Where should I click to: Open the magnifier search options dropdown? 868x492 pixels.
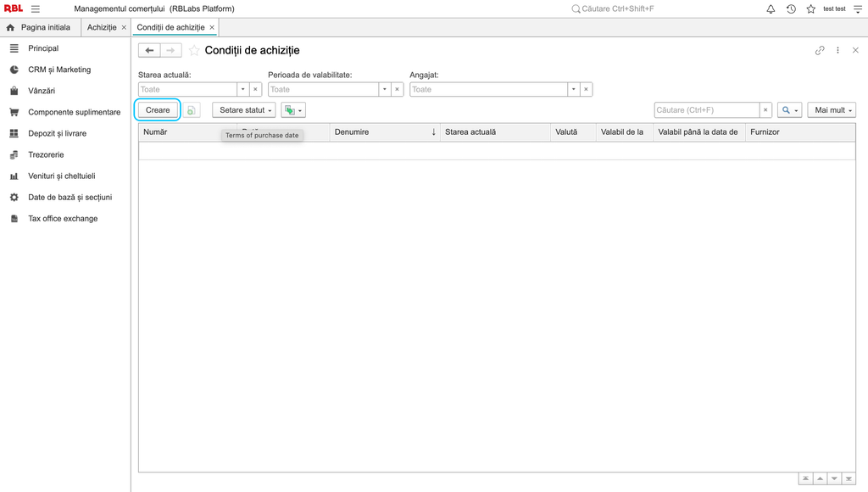click(789, 110)
